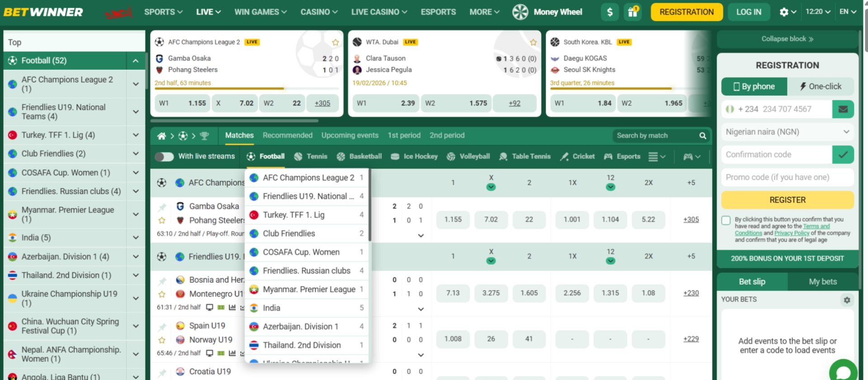Click the football breadcrumb icon

point(183,136)
